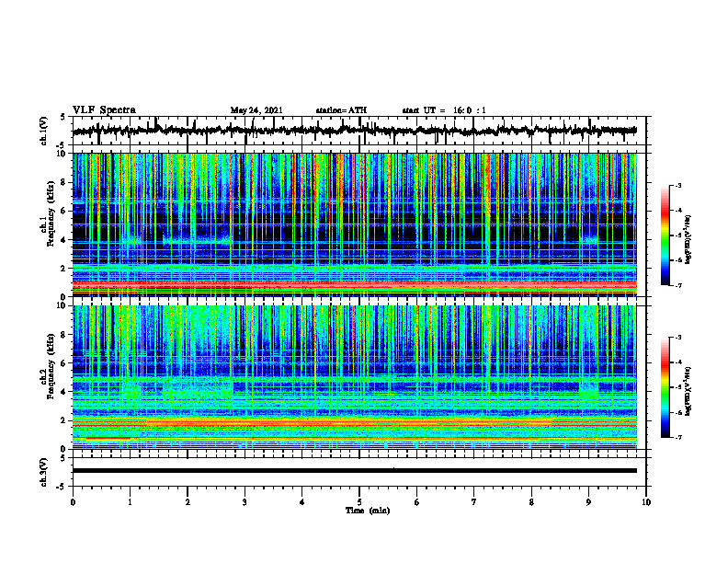Click the ch.1 spectrogram panel

(355, 224)
